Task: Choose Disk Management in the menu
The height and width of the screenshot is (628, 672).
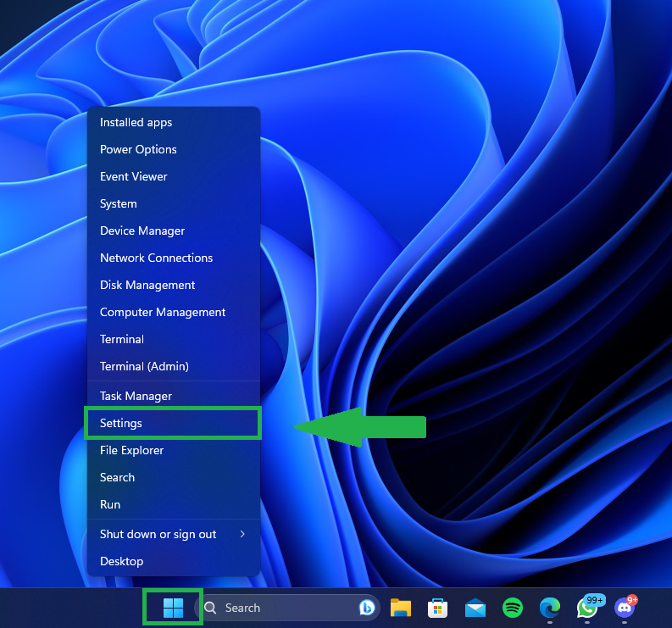Action: (147, 285)
